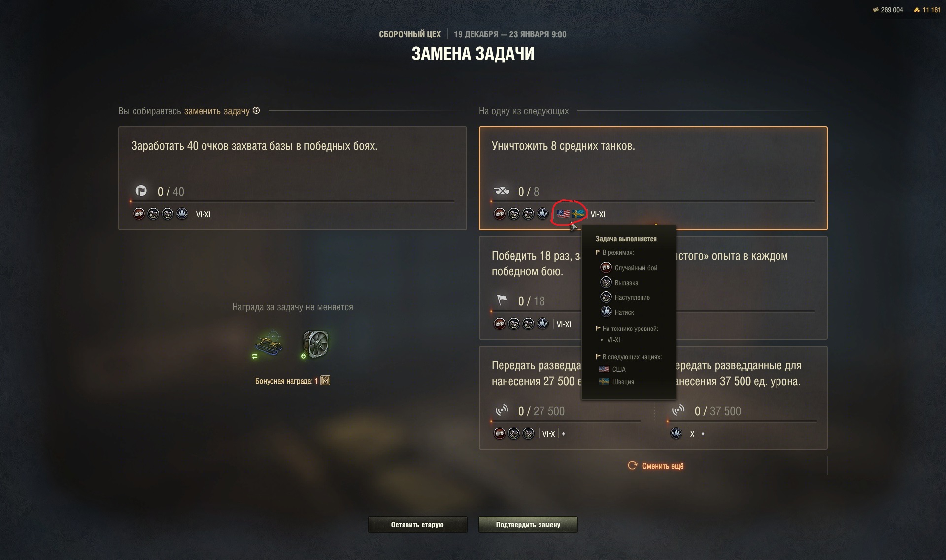The width and height of the screenshot is (946, 560).
Task: Click the 'Оставить старую' button
Action: pyautogui.click(x=417, y=525)
